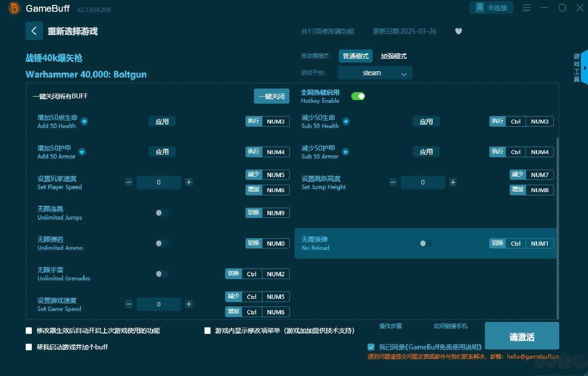Click star icon next to Add 50 Armor
The height and width of the screenshot is (376, 588).
[82, 152]
